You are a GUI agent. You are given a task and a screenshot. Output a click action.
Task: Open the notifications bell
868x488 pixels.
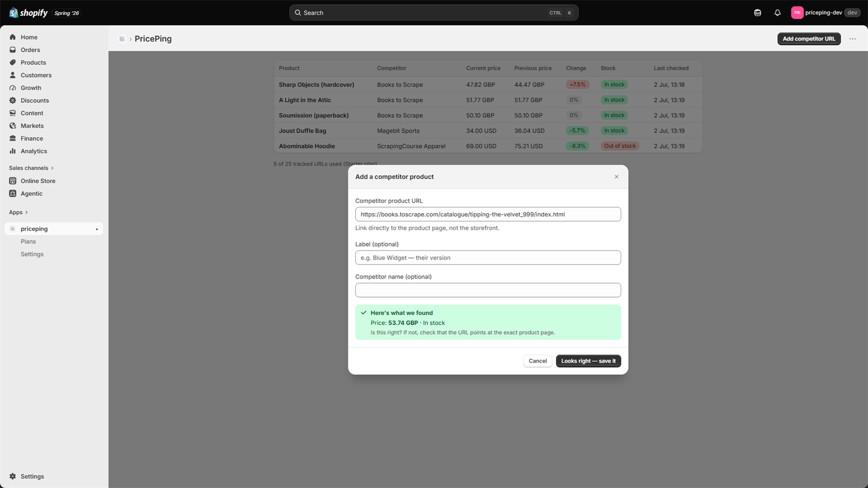tap(777, 12)
